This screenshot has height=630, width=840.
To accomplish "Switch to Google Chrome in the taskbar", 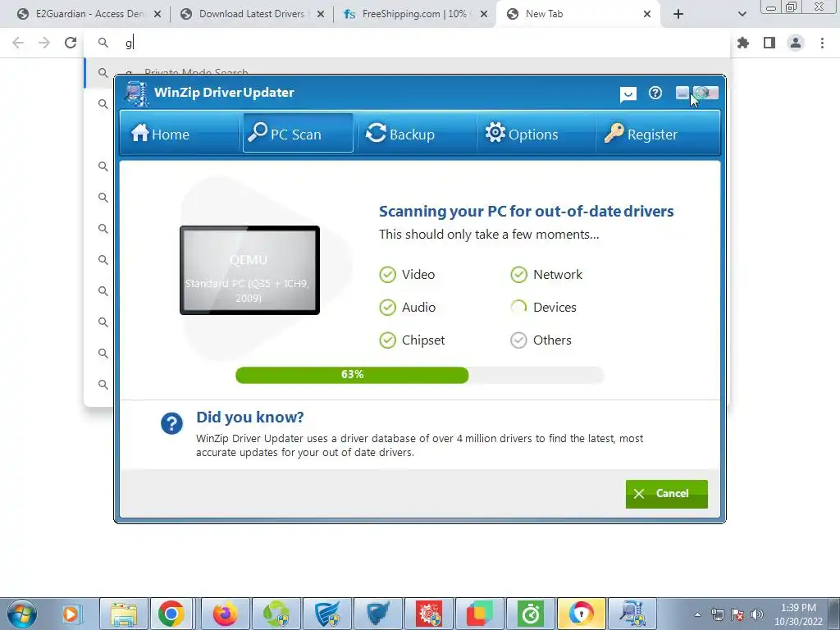I will [171, 614].
